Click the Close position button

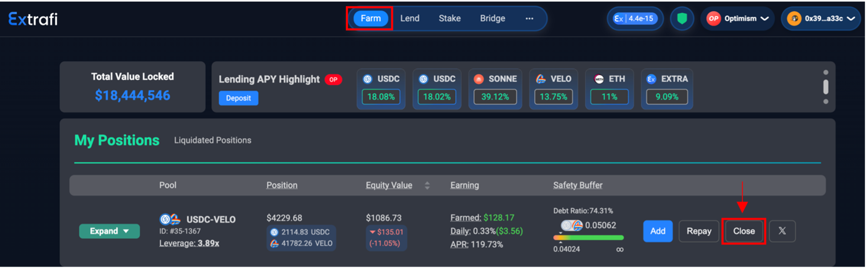(744, 231)
